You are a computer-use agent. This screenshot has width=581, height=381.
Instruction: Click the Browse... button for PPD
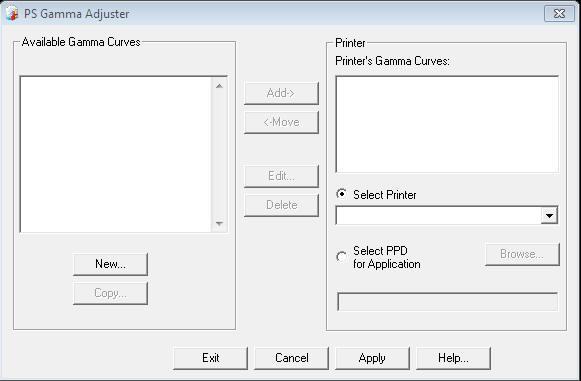click(x=522, y=254)
